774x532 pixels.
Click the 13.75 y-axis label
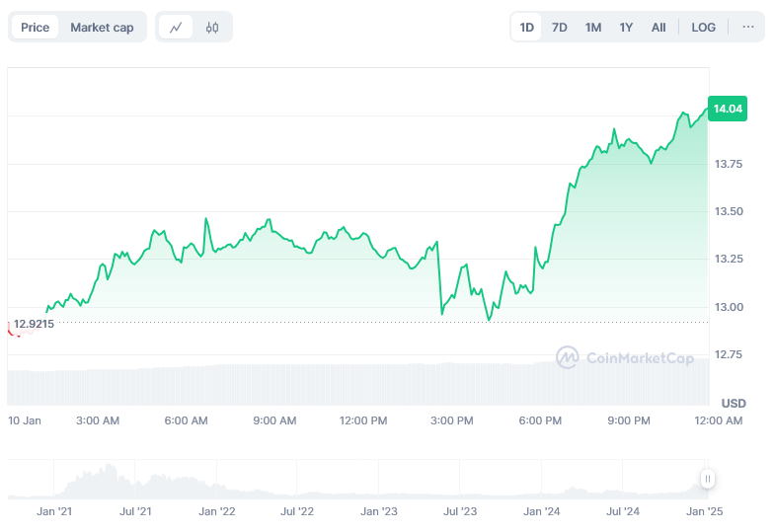(x=729, y=164)
